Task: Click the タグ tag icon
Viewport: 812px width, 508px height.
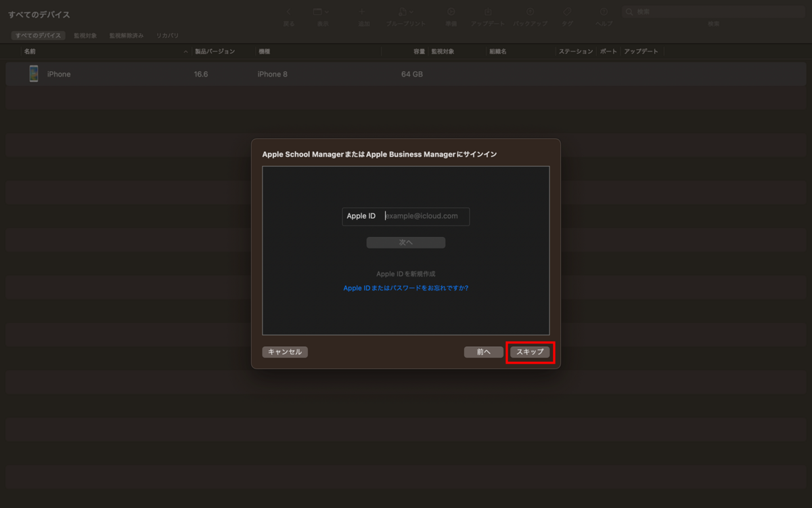Action: tap(567, 12)
